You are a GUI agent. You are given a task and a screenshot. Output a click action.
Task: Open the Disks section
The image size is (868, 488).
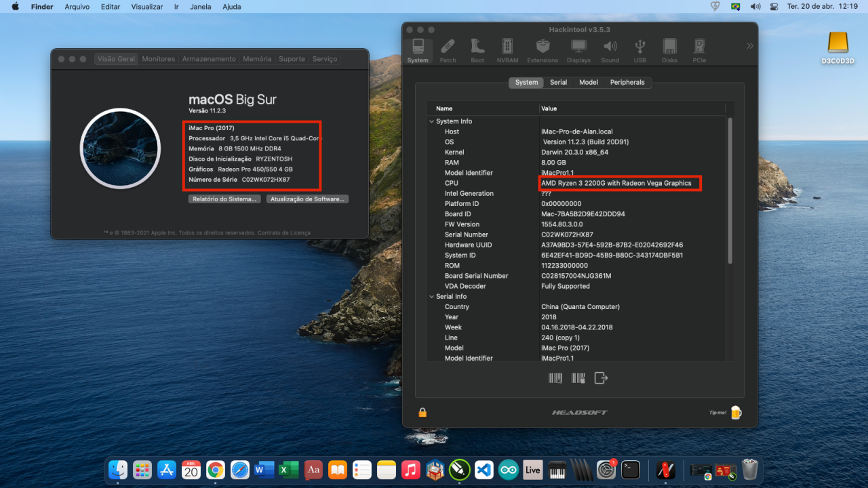click(669, 50)
